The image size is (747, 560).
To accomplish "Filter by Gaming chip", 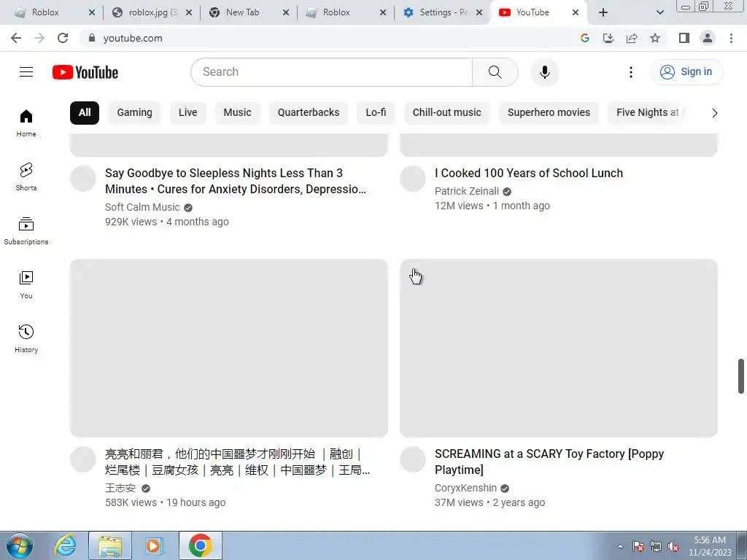I will coord(135,113).
